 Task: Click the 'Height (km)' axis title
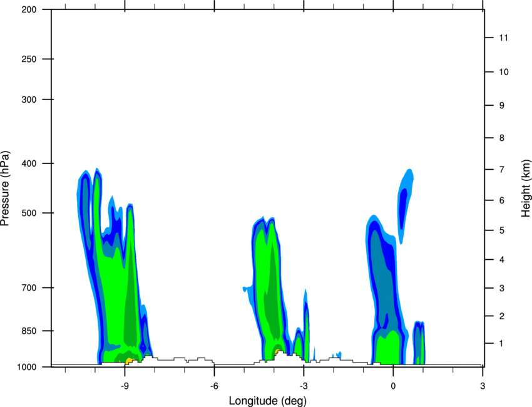(526, 188)
